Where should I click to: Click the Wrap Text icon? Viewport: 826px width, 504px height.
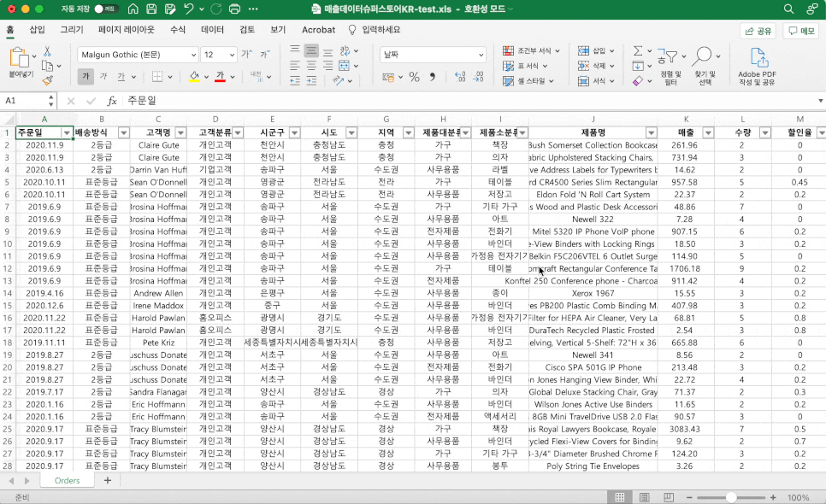pos(345,51)
